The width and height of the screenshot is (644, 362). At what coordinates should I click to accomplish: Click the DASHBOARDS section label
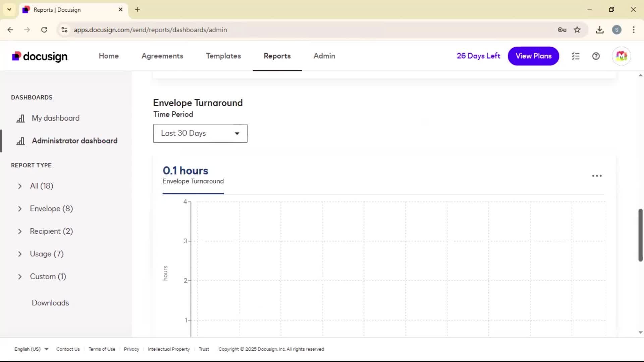(32, 97)
